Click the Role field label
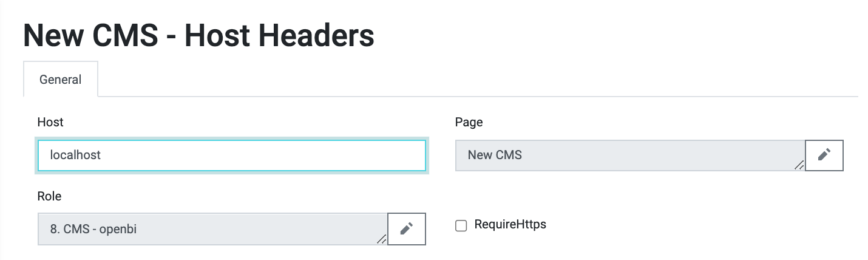The height and width of the screenshot is (260, 868). point(49,196)
